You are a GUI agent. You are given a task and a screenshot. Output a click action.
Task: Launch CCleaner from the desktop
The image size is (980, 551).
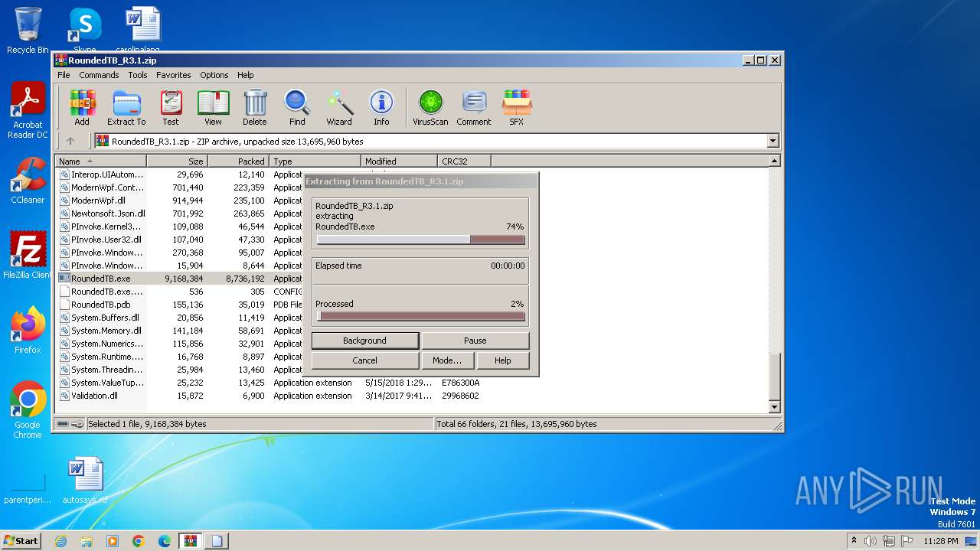coord(28,181)
